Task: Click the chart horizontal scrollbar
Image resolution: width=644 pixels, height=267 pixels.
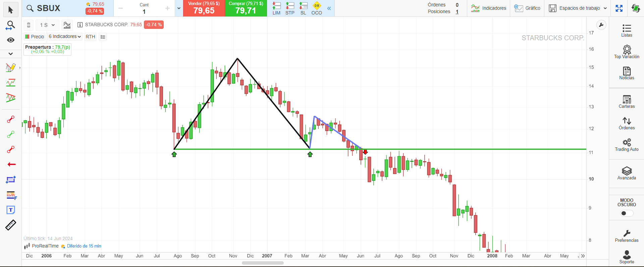Action: pyautogui.click(x=263, y=263)
